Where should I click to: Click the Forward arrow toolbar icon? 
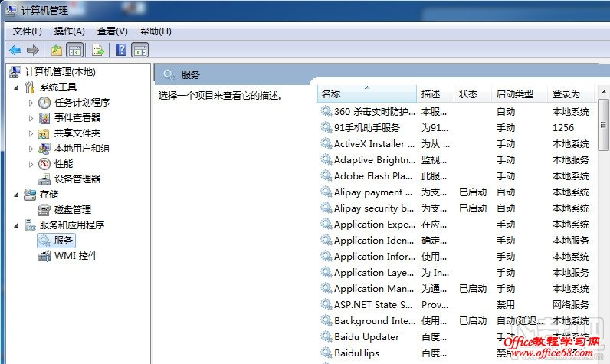tap(33, 50)
